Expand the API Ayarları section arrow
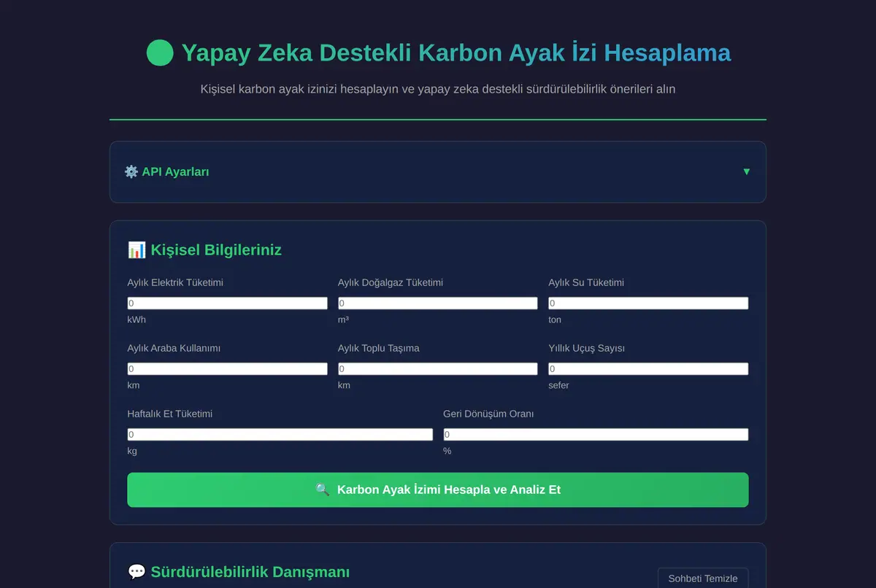The width and height of the screenshot is (876, 588). tap(746, 172)
